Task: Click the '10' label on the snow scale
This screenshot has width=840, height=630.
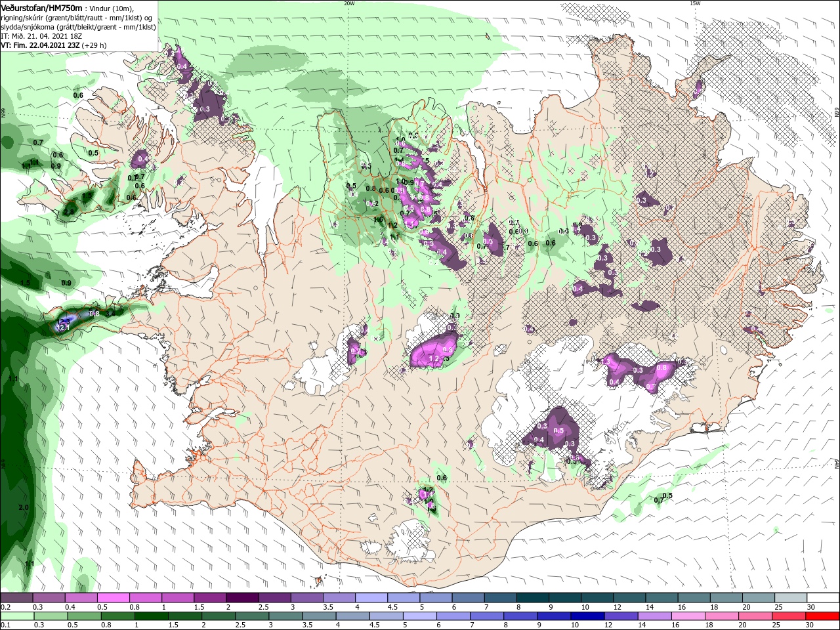Action: click(x=585, y=607)
